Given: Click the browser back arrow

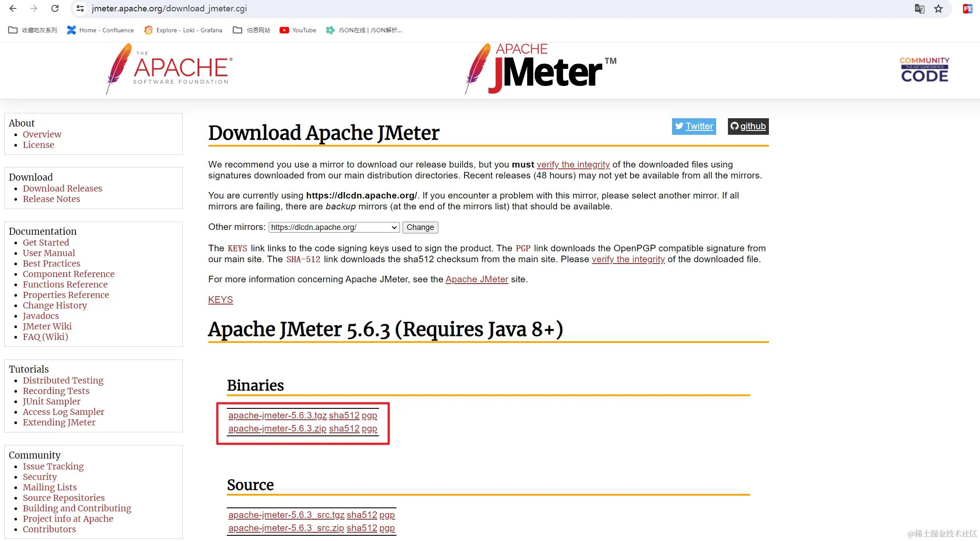Looking at the screenshot, I should (13, 8).
